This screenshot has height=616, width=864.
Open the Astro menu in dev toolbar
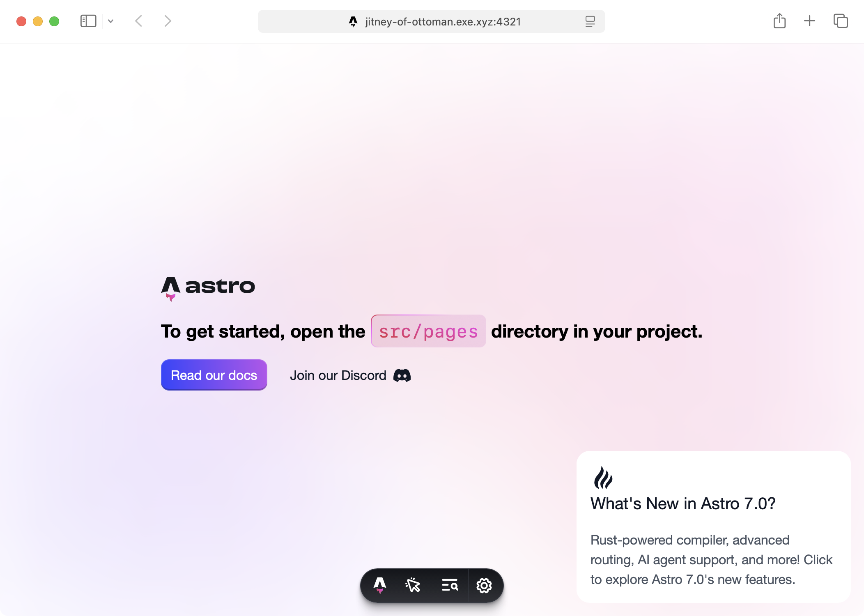(x=380, y=585)
